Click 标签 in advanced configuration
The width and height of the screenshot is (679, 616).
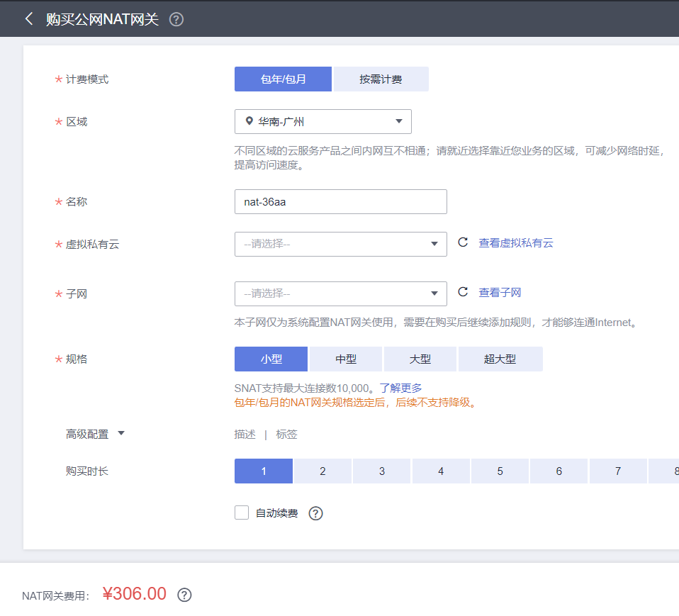(286, 434)
